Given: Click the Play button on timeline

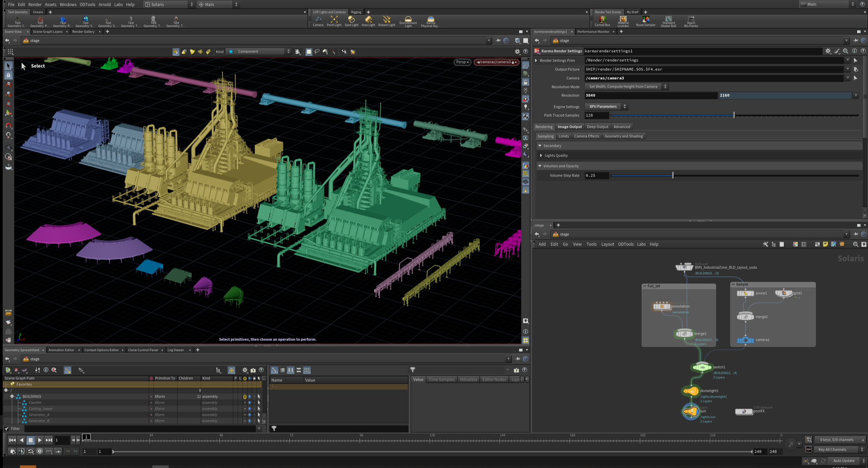Looking at the screenshot, I should click(x=40, y=440).
